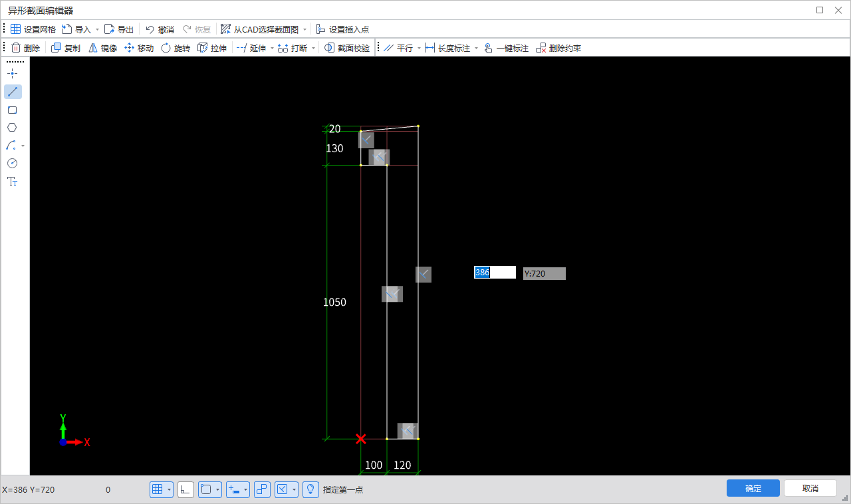Screen dimensions: 851x504
Task: Click the 取消 cancel button
Action: pos(810,488)
